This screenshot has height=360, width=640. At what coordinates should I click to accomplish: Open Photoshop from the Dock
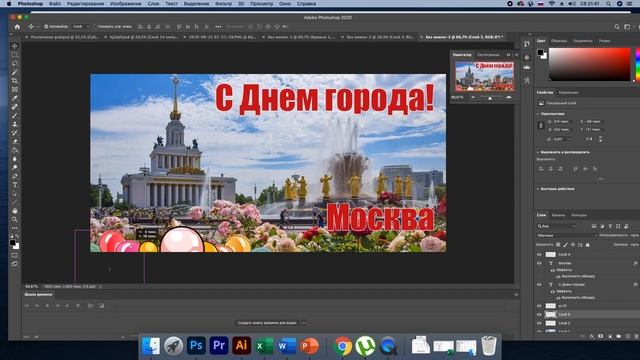tap(196, 345)
